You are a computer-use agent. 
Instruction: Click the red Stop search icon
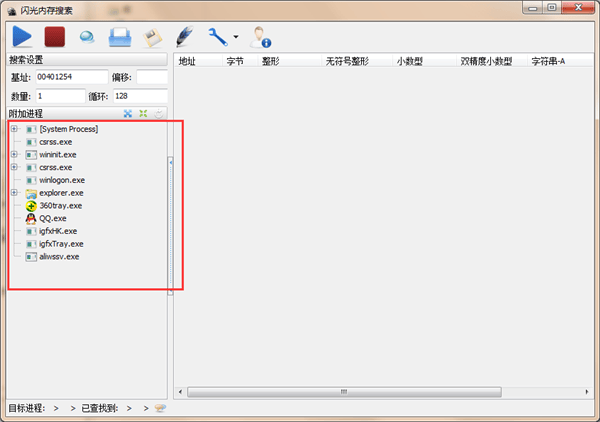[x=55, y=37]
